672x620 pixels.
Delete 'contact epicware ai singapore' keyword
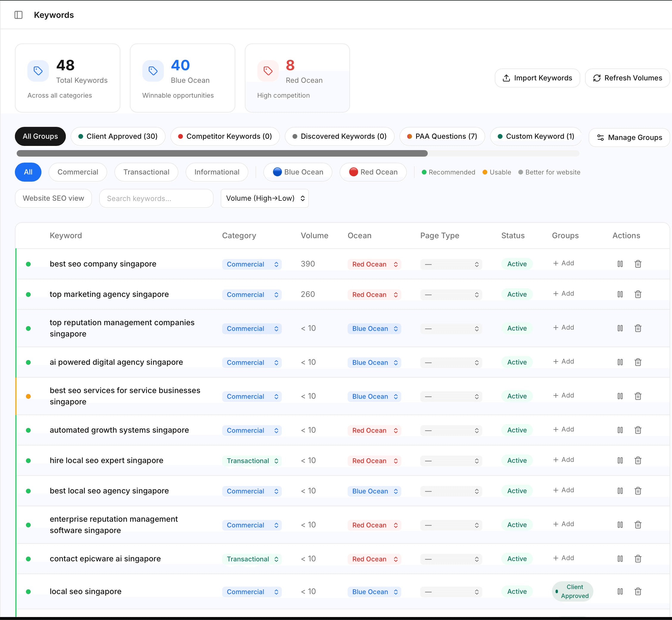tap(638, 559)
